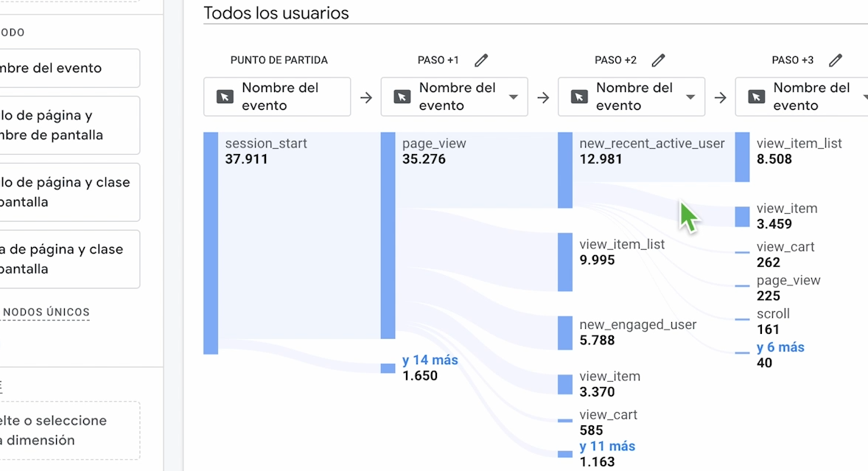Screen dimensions: 868x471
Task: Click the cursor icon in PASO +3 selector
Action: click(x=756, y=97)
